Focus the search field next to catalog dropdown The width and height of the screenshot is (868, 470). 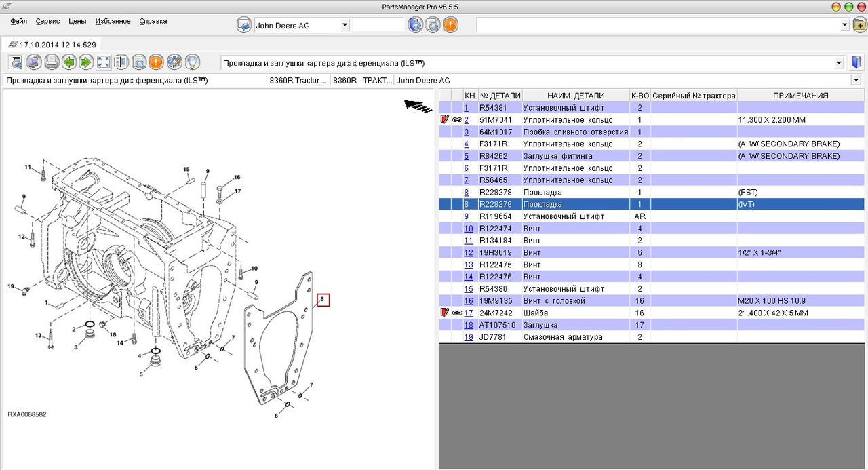[x=378, y=25]
